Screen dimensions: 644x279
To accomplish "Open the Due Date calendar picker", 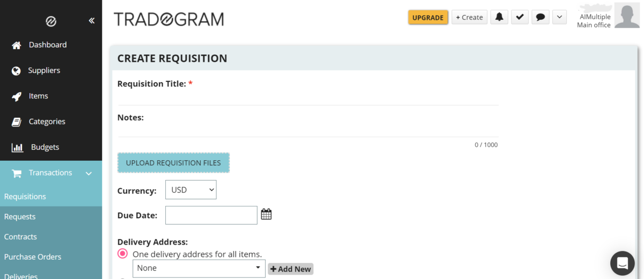I will click(x=266, y=214).
